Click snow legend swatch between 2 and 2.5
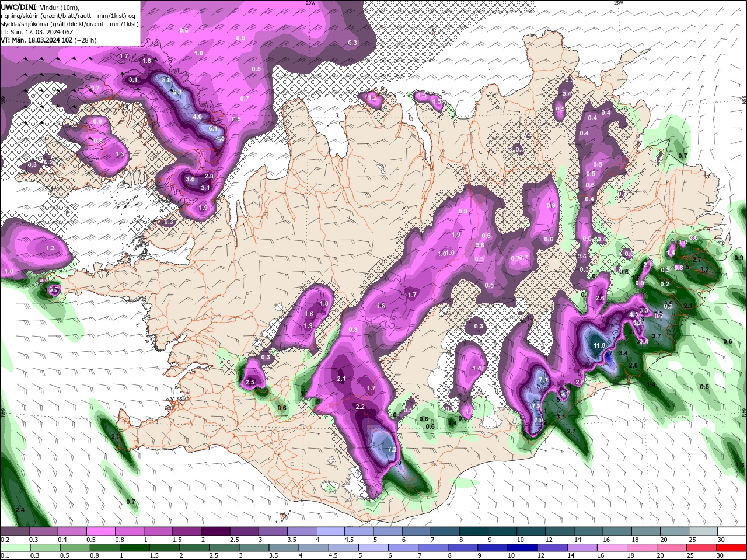747x560 pixels. pos(215,532)
